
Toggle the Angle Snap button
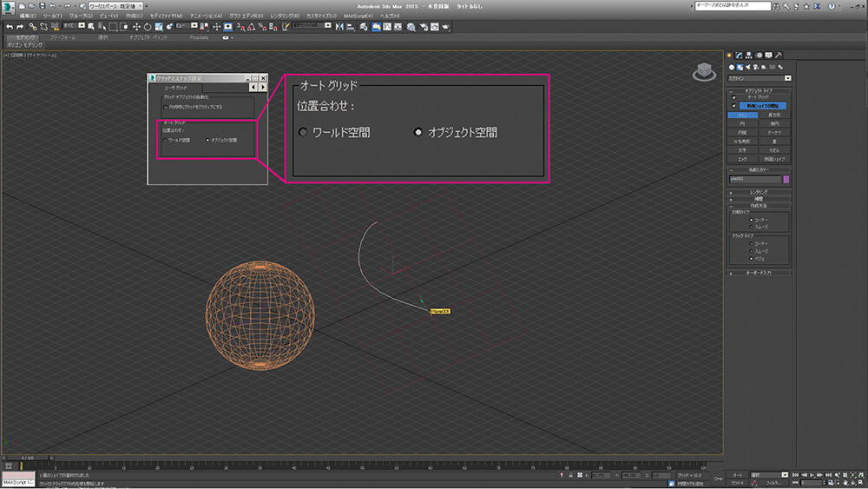click(x=252, y=27)
